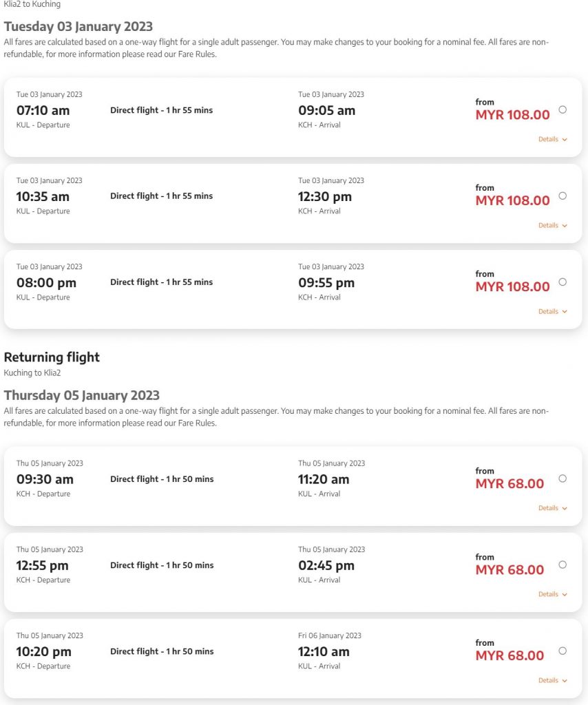Click the MYR 108.00 price of 07:10 am flight
Screen dimensions: 588x705
pyautogui.click(x=512, y=115)
